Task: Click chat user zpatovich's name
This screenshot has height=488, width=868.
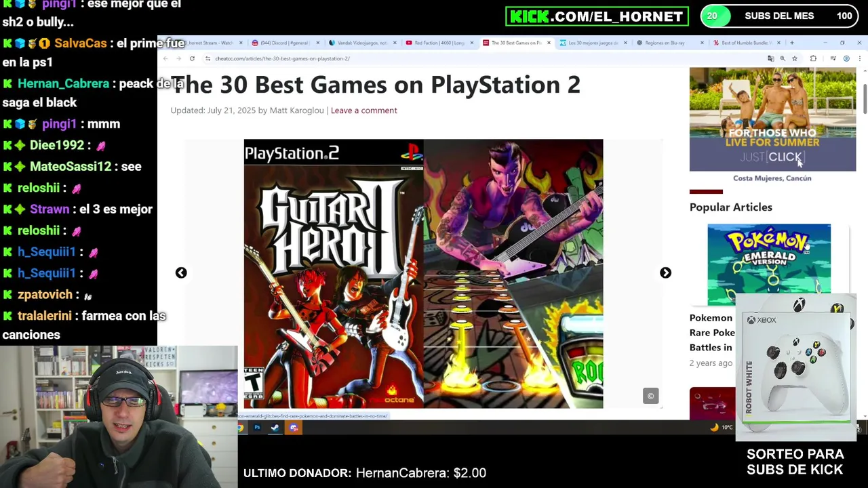Action: [x=45, y=295]
